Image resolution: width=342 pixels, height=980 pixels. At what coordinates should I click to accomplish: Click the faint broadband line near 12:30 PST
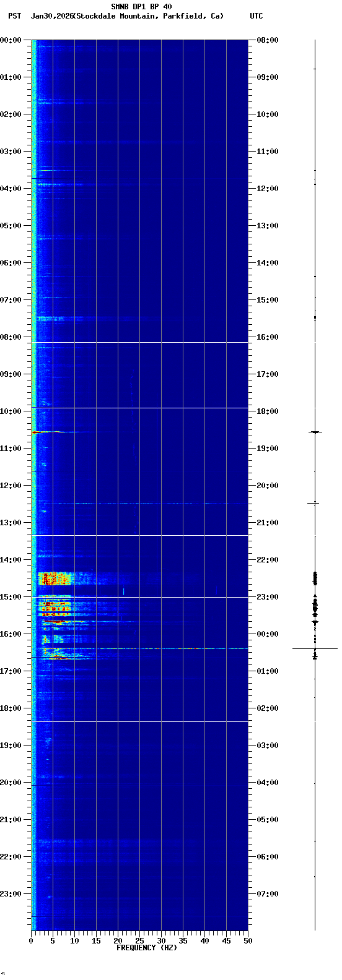coord(139,503)
